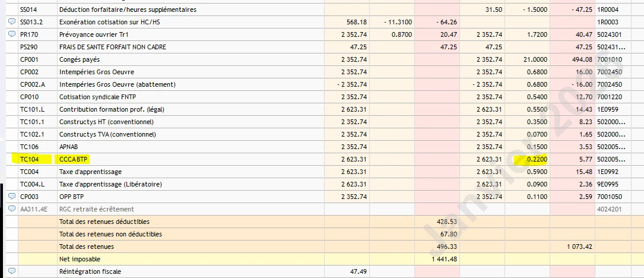Click Intempéries Gros Oeuvre (abattement) label
The width and height of the screenshot is (644, 278).
pyautogui.click(x=118, y=85)
